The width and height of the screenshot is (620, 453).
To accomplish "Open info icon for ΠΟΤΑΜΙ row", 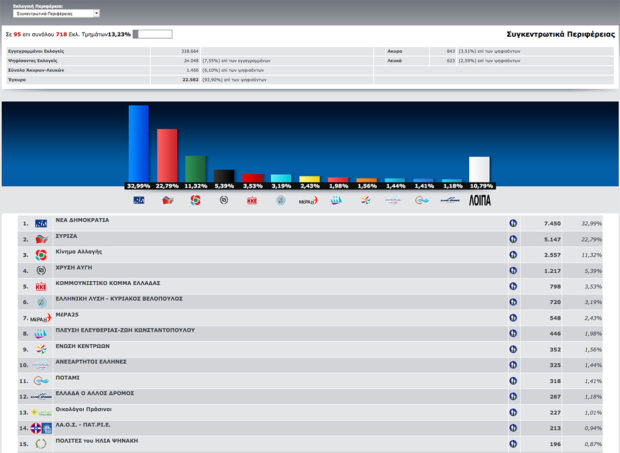I will coord(513,381).
